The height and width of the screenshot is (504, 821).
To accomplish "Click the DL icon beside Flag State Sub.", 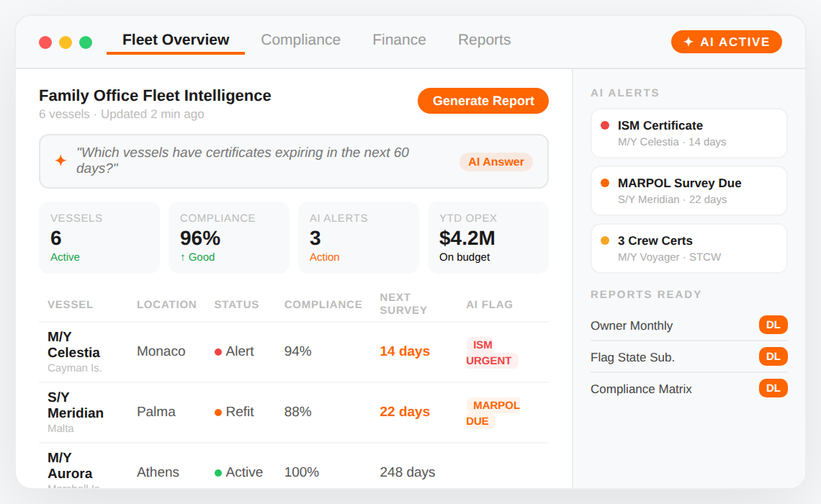I will (x=773, y=356).
